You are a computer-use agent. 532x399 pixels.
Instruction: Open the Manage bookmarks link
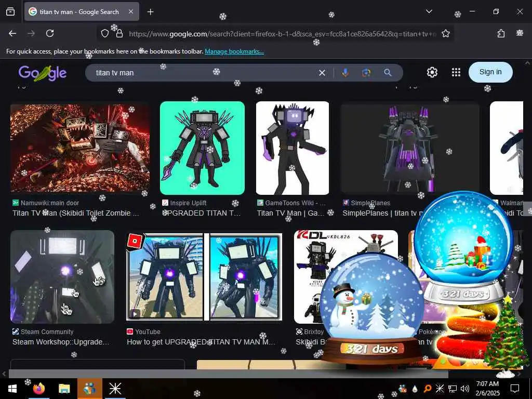tap(234, 51)
